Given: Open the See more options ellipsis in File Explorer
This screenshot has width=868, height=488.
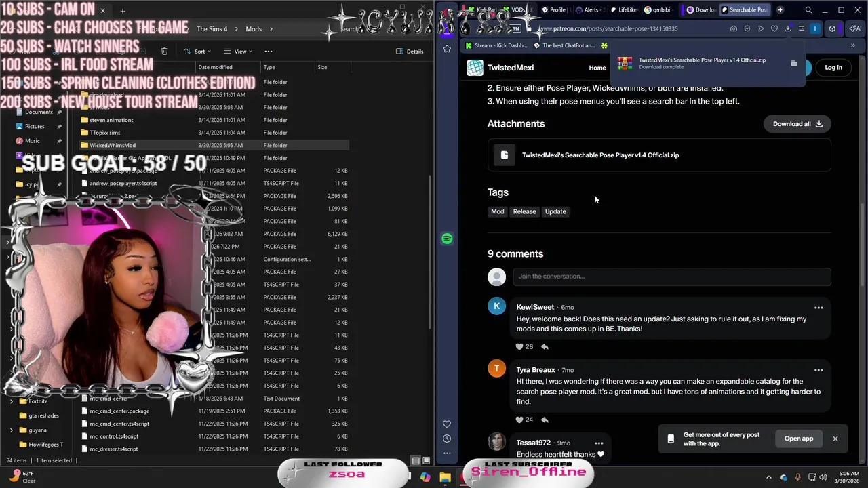Looking at the screenshot, I should [269, 51].
